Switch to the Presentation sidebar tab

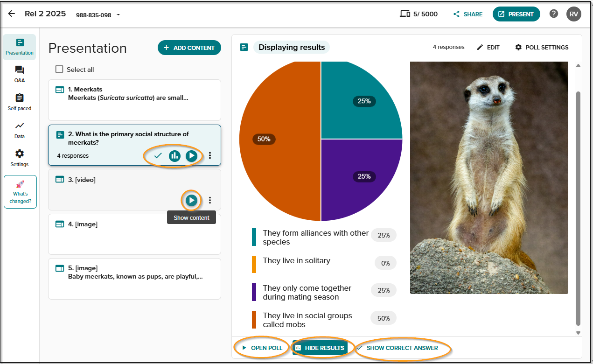click(20, 47)
